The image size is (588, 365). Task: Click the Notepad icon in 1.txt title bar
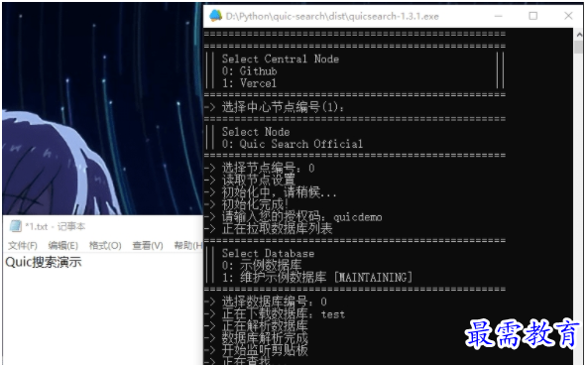[x=16, y=226]
